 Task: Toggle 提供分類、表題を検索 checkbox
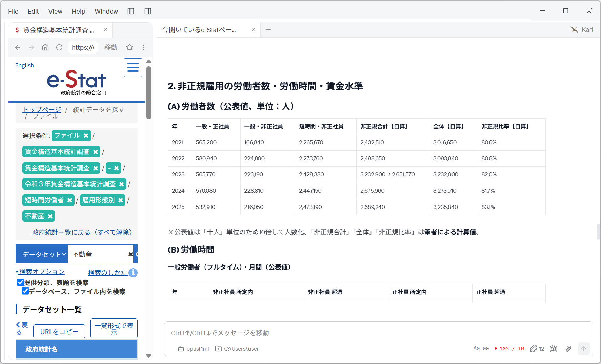pyautogui.click(x=21, y=282)
